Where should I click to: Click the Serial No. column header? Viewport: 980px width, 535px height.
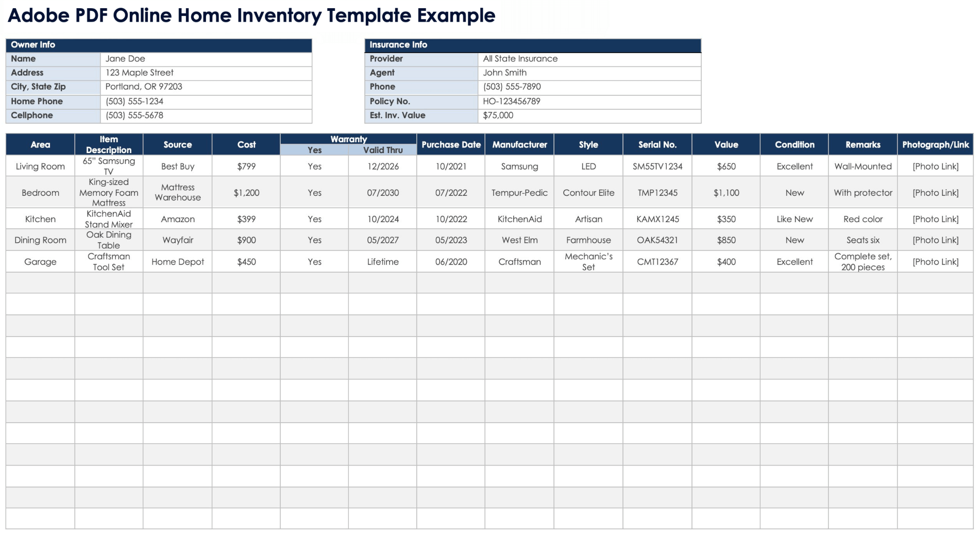tap(657, 145)
